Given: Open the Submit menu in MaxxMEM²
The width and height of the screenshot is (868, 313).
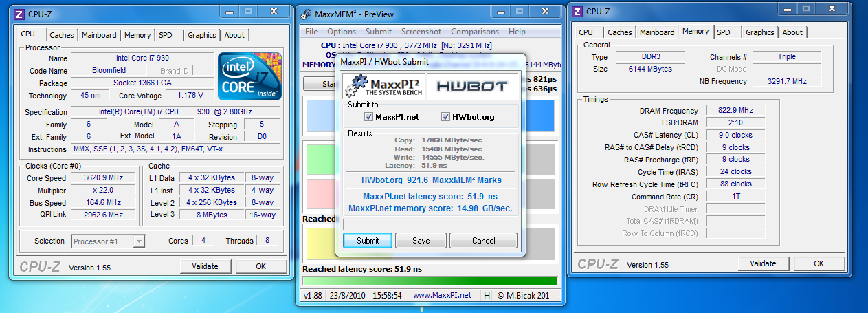Looking at the screenshot, I should coord(379,32).
